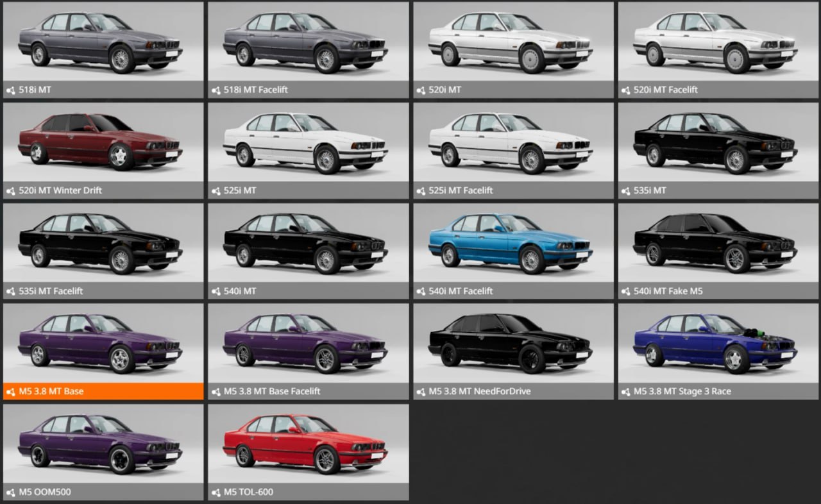
Task: Click the config icon next to 535i MT
Action: pos(625,191)
